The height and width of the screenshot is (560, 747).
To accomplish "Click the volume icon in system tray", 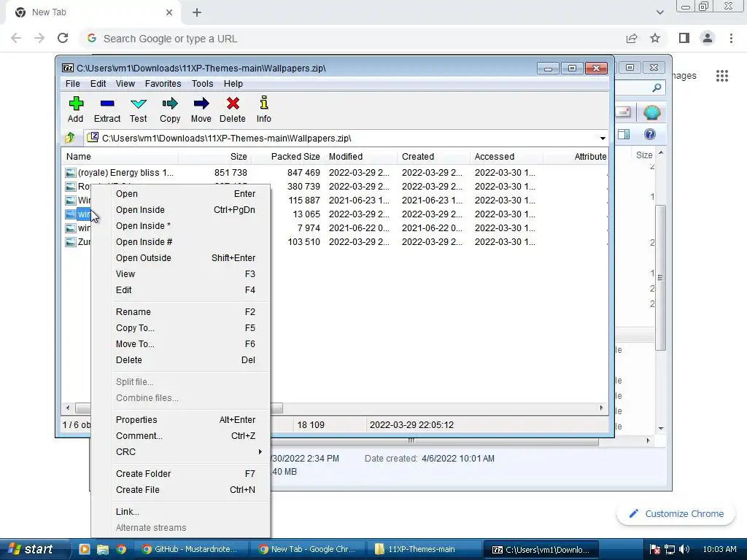I will pyautogui.click(x=684, y=550).
